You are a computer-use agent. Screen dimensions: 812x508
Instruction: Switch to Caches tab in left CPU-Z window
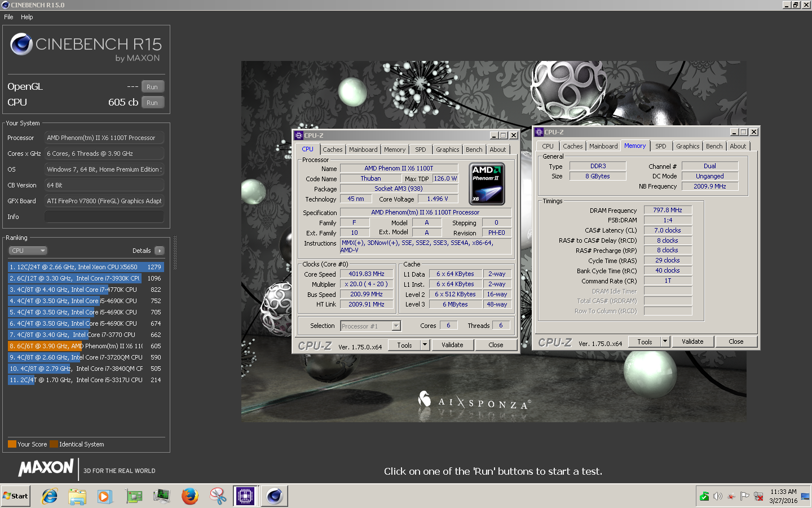[x=333, y=150]
